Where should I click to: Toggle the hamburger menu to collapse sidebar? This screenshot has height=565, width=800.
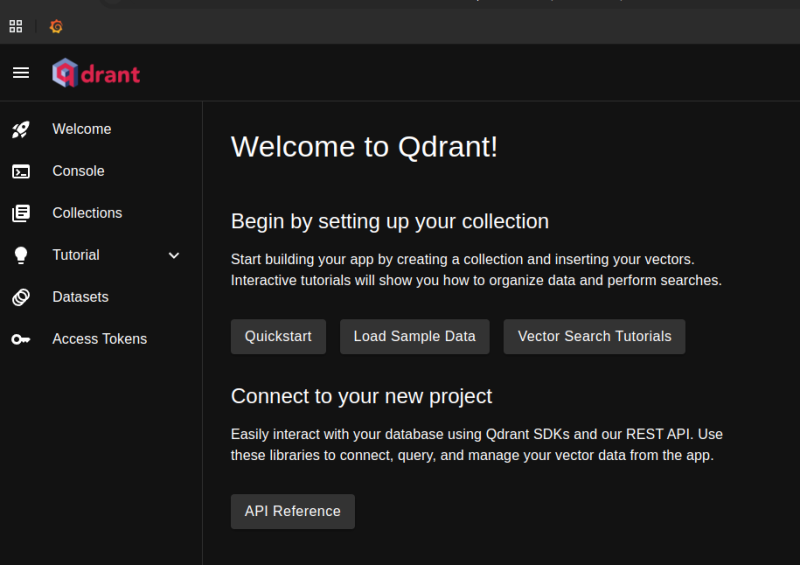tap(21, 73)
